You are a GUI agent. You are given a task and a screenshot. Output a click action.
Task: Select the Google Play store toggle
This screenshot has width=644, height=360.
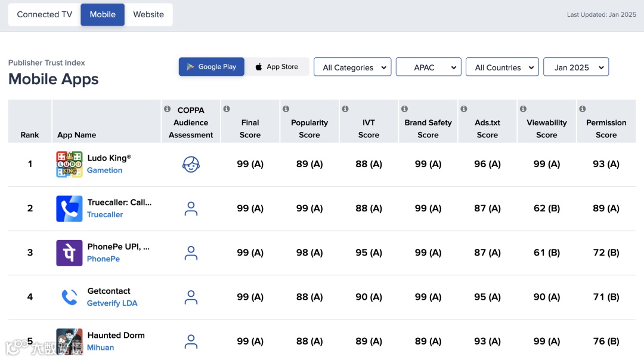pyautogui.click(x=212, y=67)
